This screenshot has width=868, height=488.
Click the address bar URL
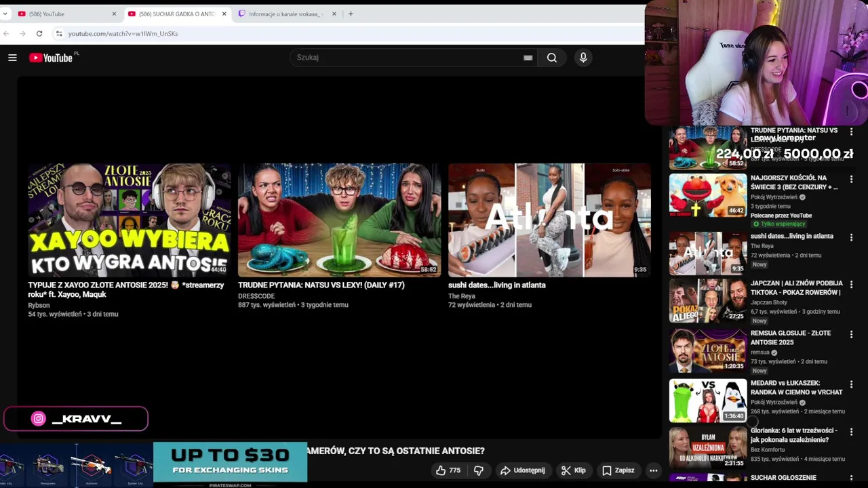click(x=123, y=33)
